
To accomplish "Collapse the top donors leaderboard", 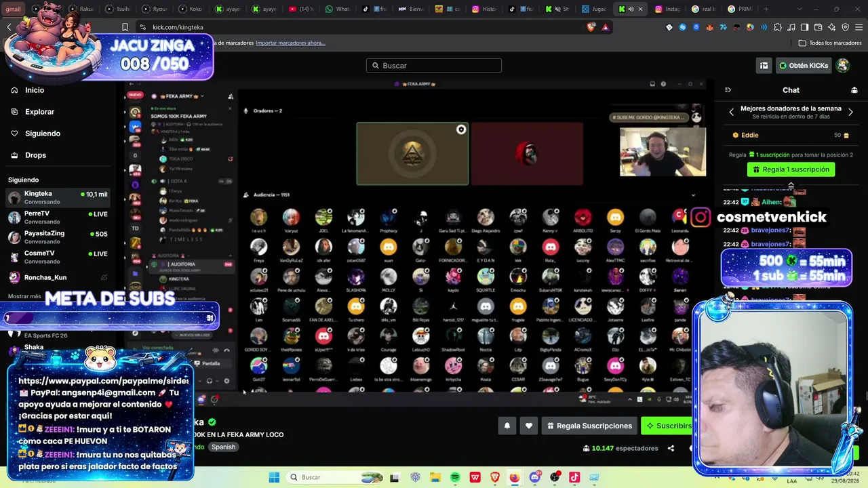I will pos(791,185).
